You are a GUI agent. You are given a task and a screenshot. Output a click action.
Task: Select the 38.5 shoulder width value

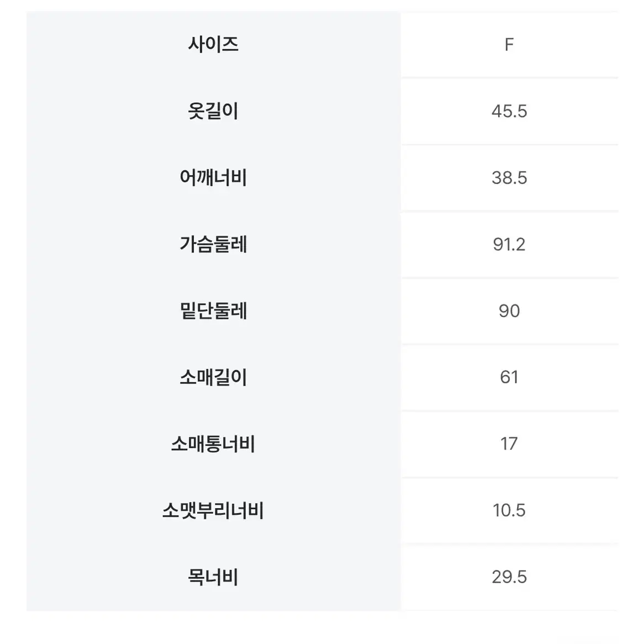point(509,178)
